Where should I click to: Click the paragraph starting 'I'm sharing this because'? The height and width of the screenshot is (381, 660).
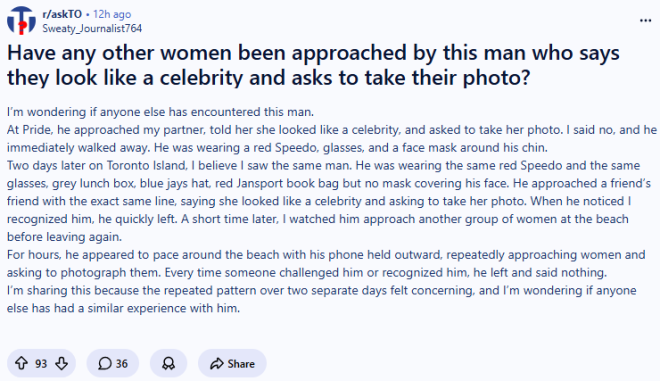point(322,299)
